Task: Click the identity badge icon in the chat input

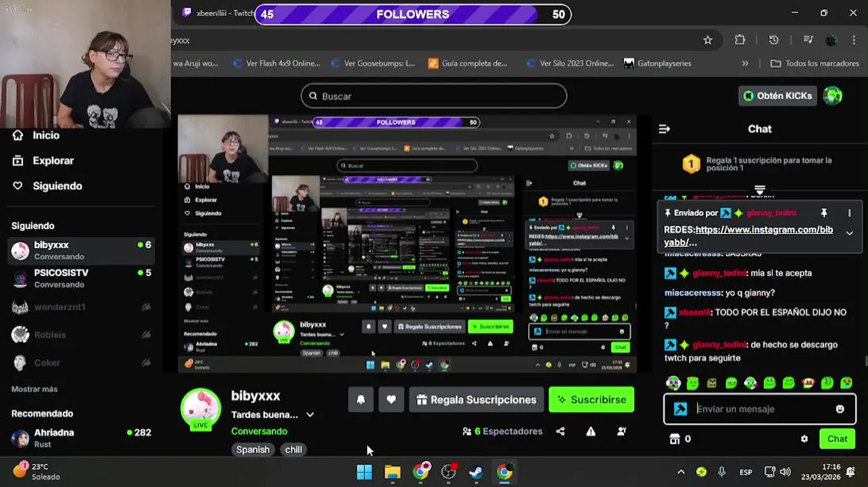Action: coord(680,409)
